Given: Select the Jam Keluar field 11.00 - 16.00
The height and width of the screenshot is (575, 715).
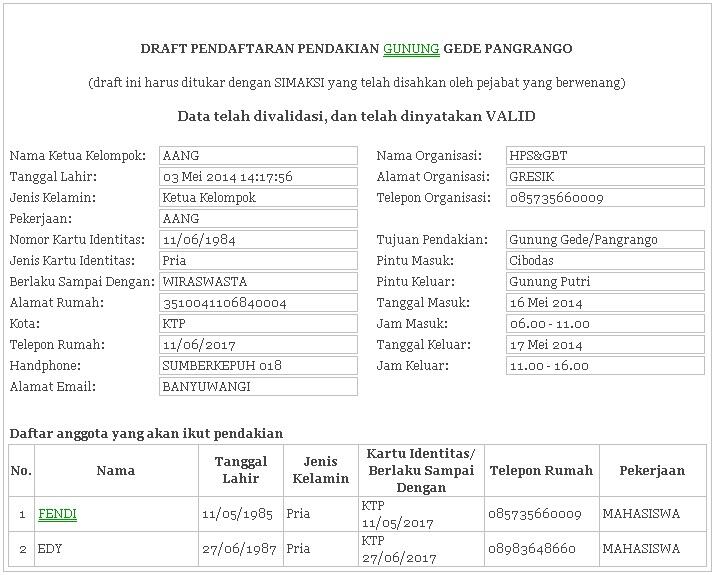Looking at the screenshot, I should tap(605, 365).
